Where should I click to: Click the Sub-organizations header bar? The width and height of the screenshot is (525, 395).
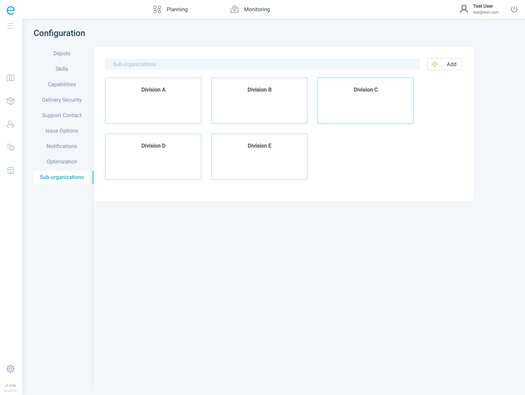tap(262, 64)
